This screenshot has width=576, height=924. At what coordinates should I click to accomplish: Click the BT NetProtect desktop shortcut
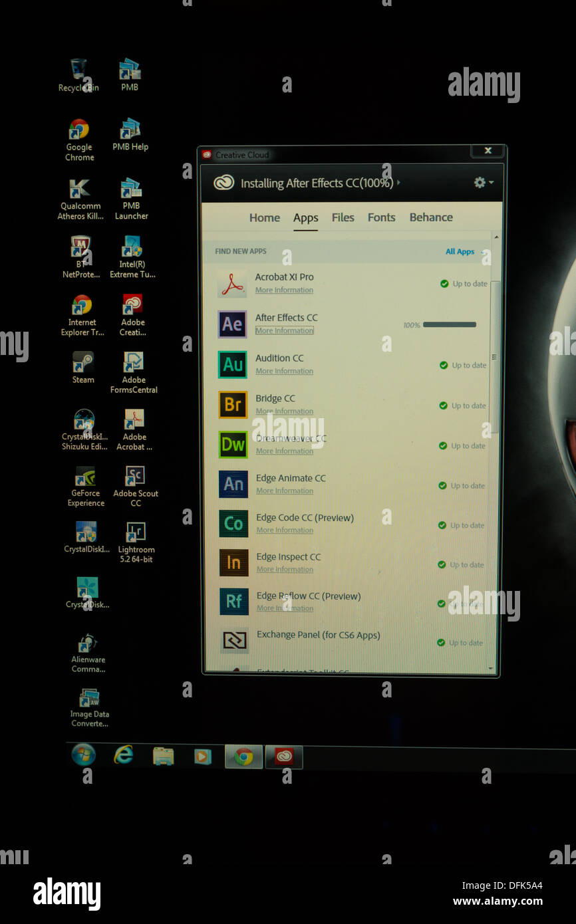pos(81,257)
